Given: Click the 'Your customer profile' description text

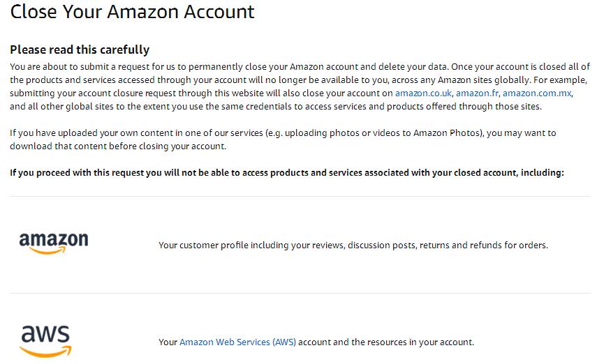Looking at the screenshot, I should tap(353, 245).
